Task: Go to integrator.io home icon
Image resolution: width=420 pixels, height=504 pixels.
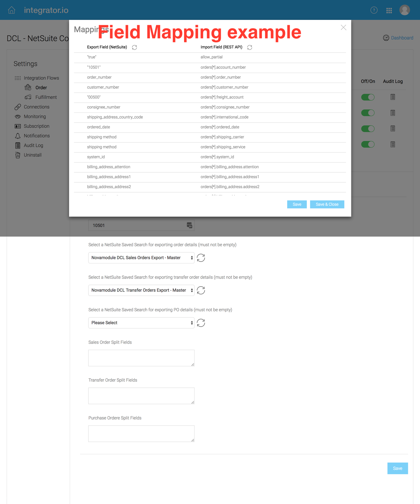Action: (x=12, y=10)
